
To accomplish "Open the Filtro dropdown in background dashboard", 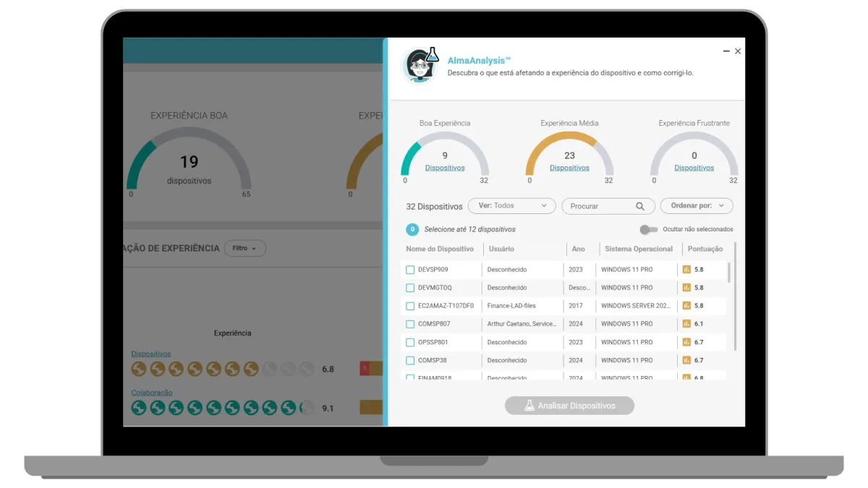I will click(x=245, y=248).
